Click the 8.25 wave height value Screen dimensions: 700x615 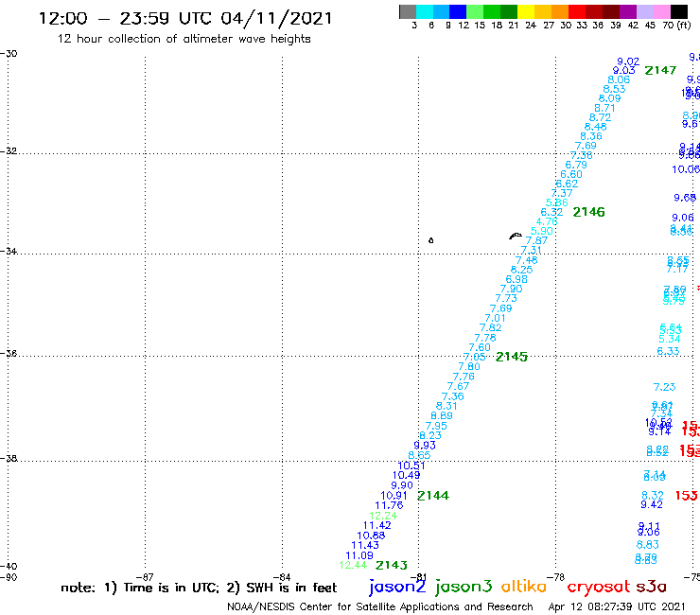(521, 270)
